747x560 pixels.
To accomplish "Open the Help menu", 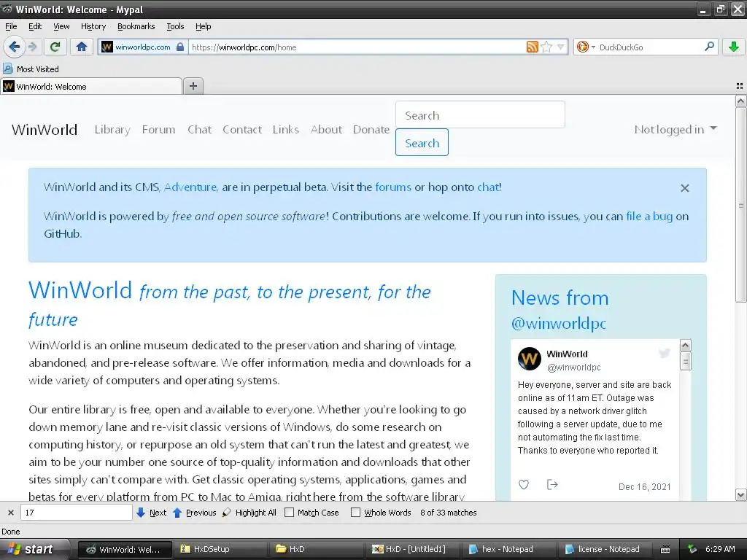I will 203,26.
